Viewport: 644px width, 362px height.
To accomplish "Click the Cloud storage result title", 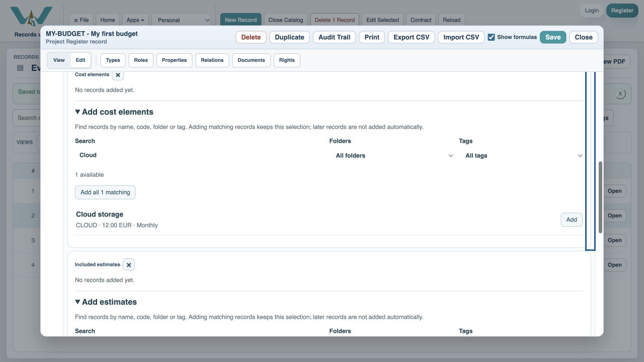I will 100,215.
